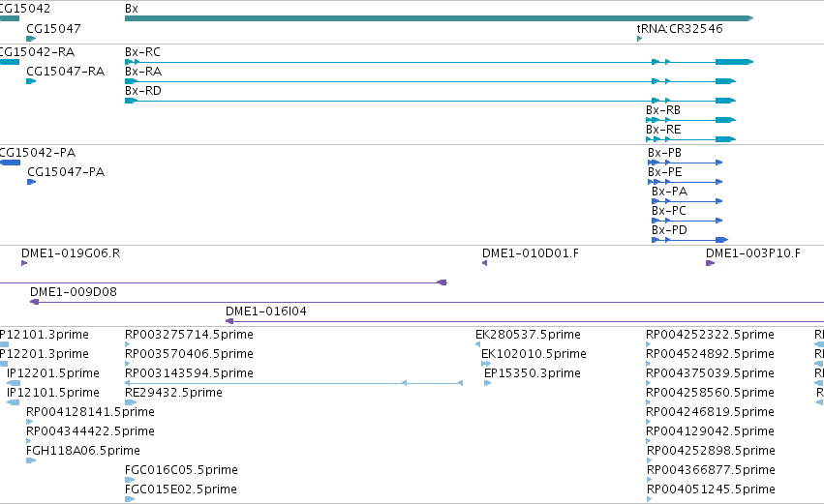
Task: Select RP003275714.5prime EST label
Action: click(x=189, y=335)
